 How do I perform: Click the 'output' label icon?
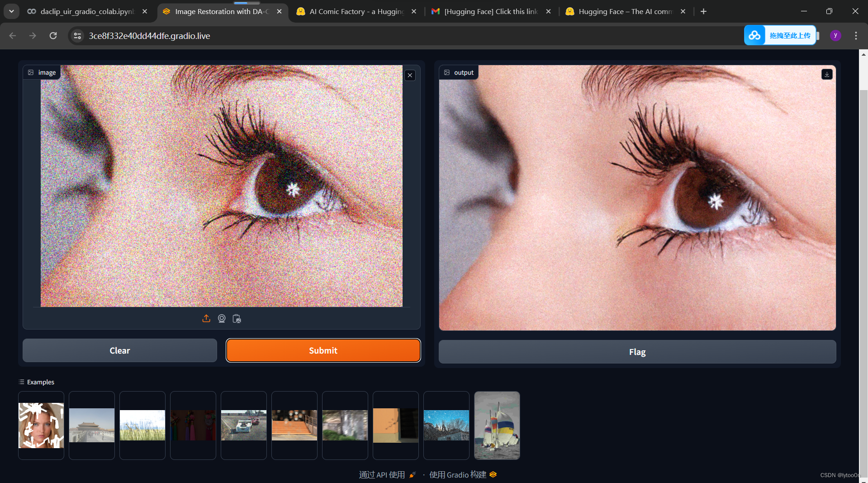pos(447,72)
